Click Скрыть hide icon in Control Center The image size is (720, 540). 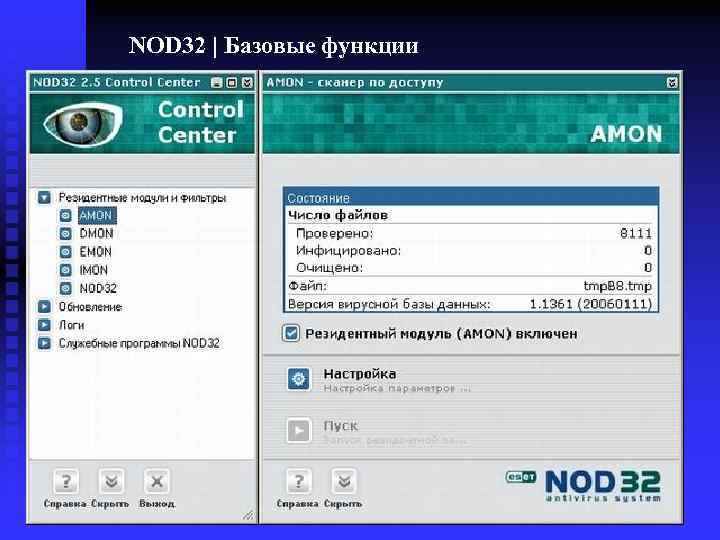coord(111,481)
